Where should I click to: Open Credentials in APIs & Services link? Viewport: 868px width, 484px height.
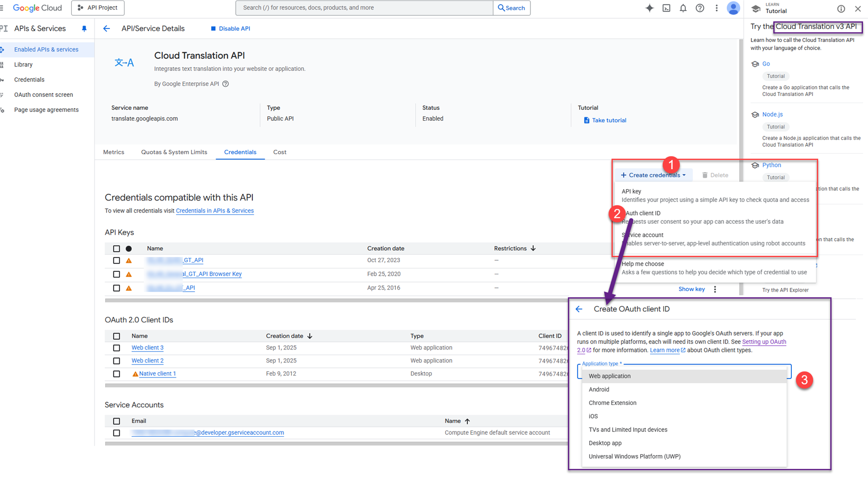pos(215,211)
